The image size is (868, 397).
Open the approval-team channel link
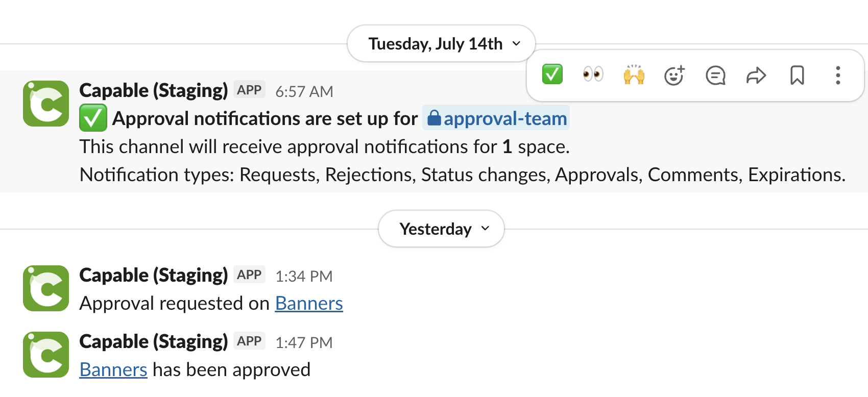496,118
